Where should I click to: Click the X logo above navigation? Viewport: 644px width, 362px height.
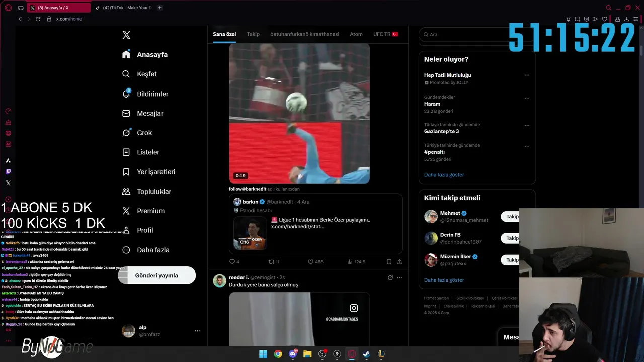coord(126,35)
